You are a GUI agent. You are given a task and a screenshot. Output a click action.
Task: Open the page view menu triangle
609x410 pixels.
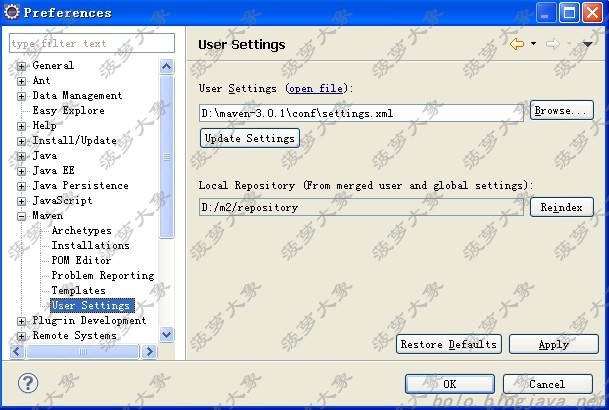(x=587, y=44)
